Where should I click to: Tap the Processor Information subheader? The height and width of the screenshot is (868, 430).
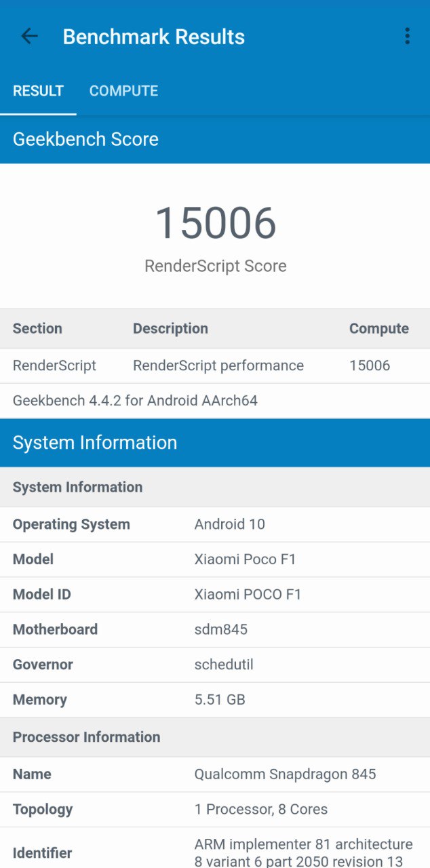tap(87, 737)
